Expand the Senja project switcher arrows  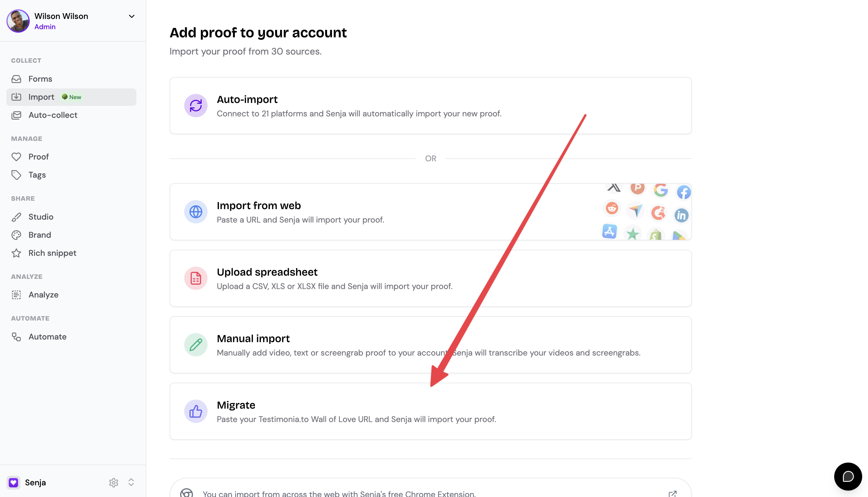(x=131, y=482)
